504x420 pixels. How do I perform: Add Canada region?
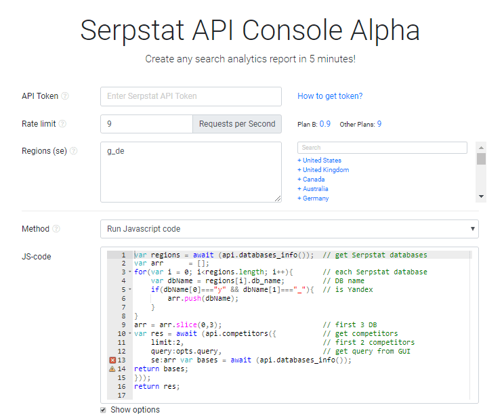tap(311, 180)
